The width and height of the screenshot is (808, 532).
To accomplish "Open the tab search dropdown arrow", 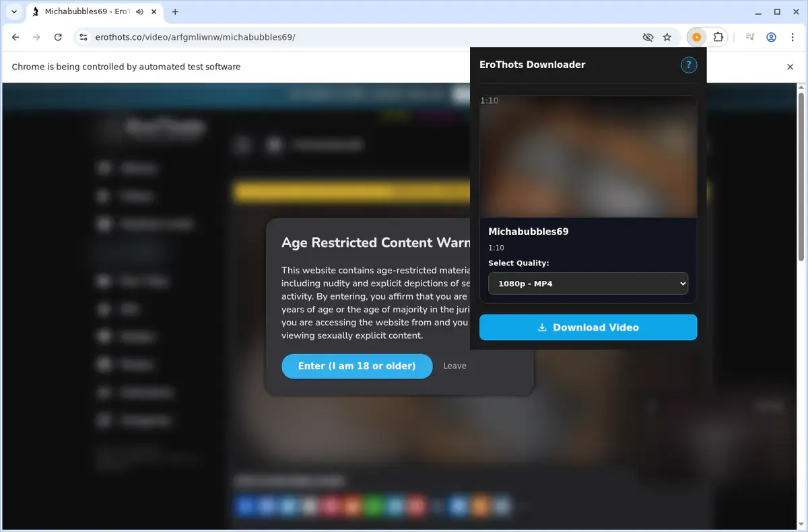I will click(13, 11).
